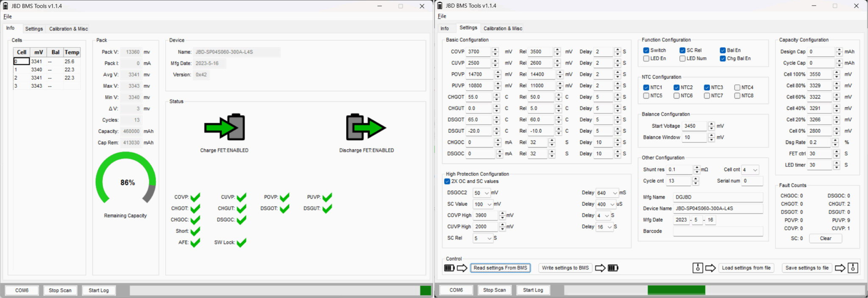Open the DSGOC2 mV dropdown

click(x=482, y=193)
